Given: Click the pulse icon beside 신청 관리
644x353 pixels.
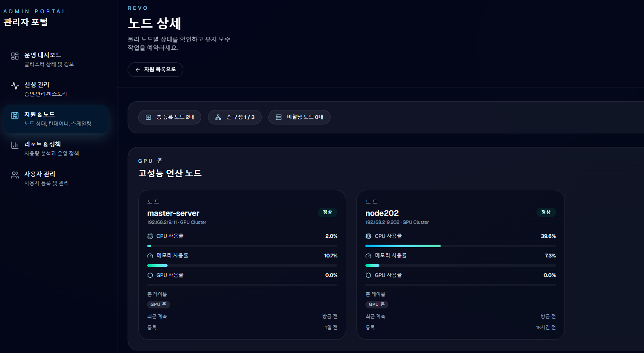Looking at the screenshot, I should (14, 85).
